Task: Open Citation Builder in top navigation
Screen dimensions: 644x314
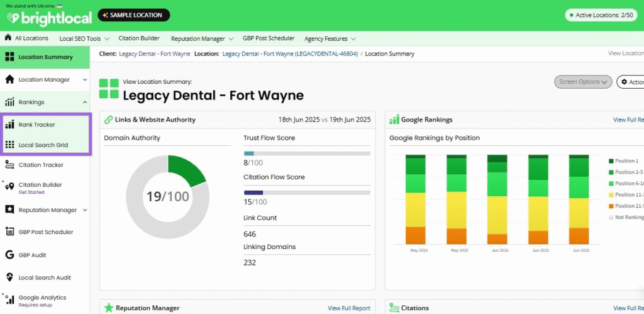Action: click(139, 38)
